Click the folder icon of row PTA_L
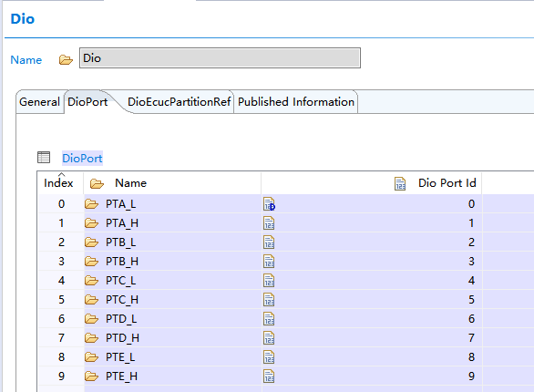The image size is (534, 392). pos(91,204)
